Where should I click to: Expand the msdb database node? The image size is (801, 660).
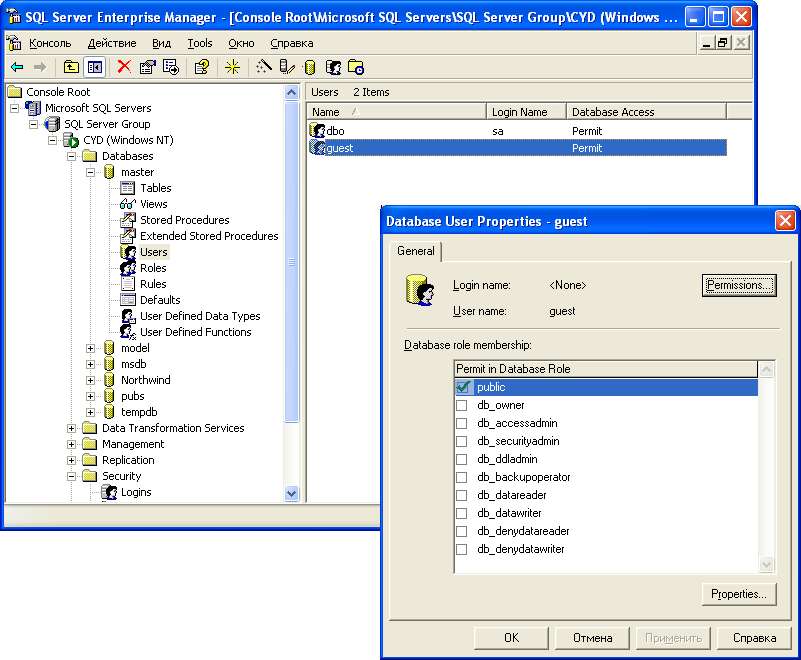tap(90, 364)
